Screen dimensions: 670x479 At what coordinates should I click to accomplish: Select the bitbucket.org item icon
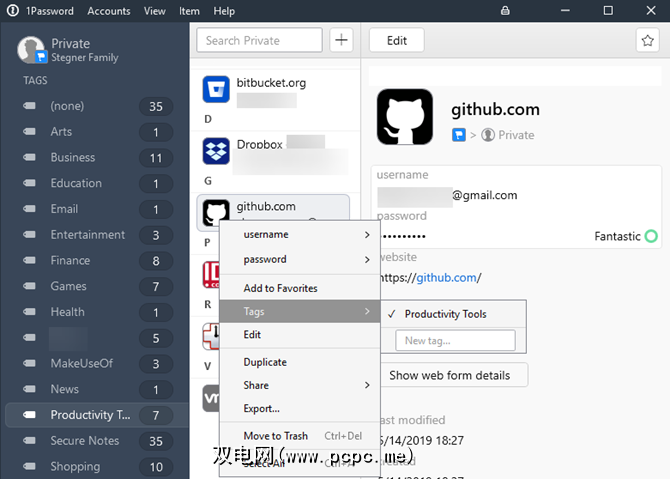tap(216, 89)
